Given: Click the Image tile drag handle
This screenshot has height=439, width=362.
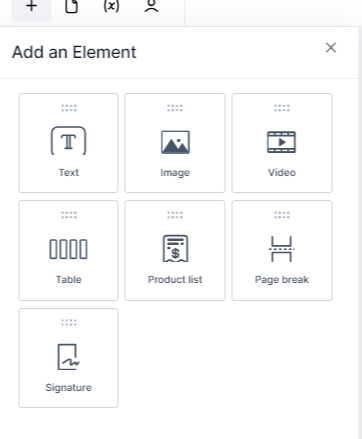Looking at the screenshot, I should point(175,108).
